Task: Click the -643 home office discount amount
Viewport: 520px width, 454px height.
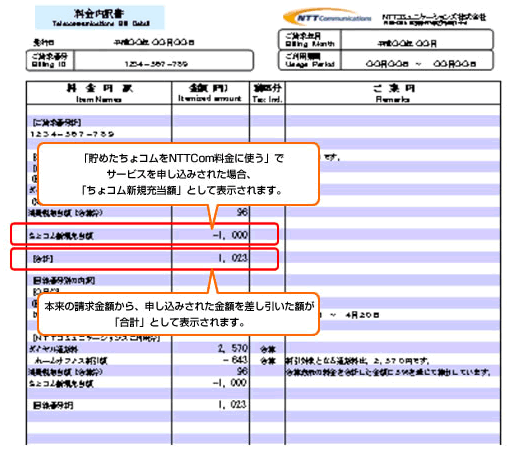Action: [235, 360]
